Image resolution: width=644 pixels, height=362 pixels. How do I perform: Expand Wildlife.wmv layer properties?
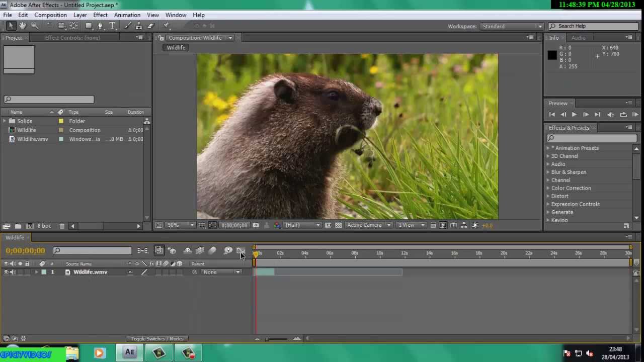click(36, 272)
